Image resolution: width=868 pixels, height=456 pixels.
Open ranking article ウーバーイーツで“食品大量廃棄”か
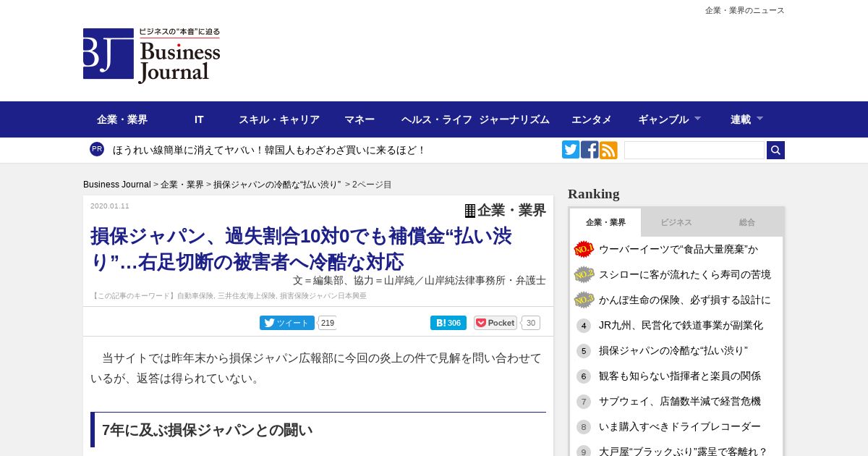click(x=678, y=249)
